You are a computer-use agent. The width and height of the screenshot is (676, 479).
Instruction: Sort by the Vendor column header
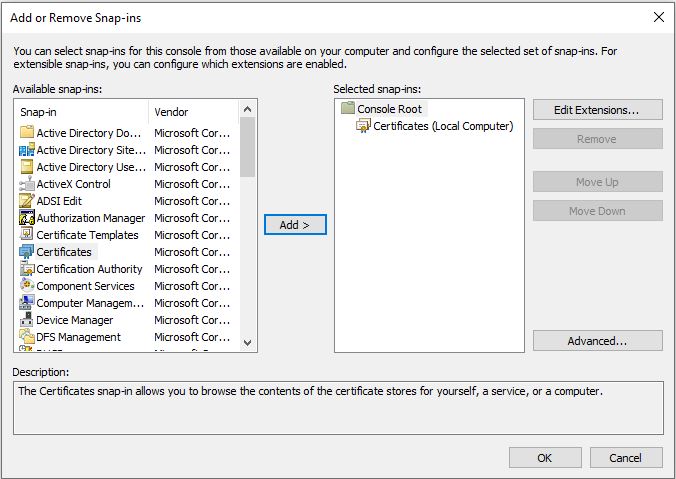click(194, 112)
